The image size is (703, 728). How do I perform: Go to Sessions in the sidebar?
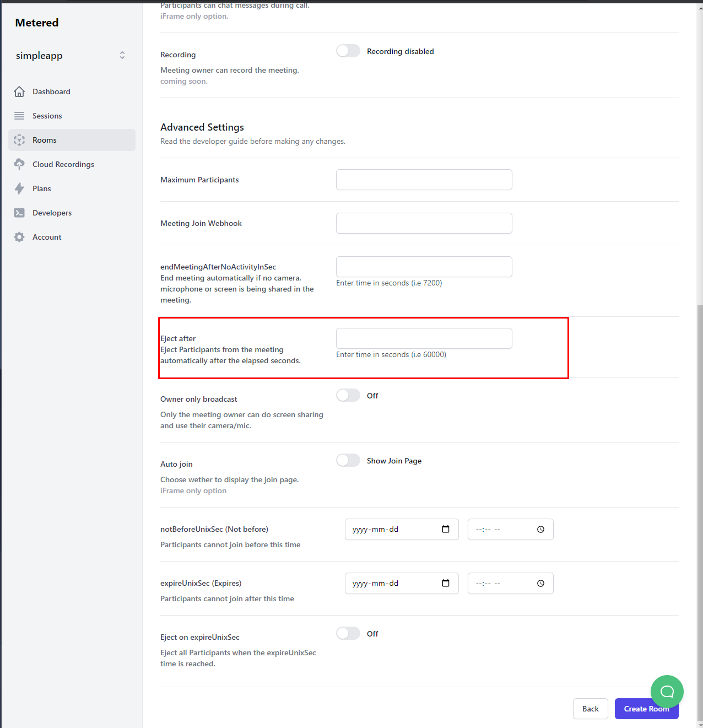tap(72, 116)
